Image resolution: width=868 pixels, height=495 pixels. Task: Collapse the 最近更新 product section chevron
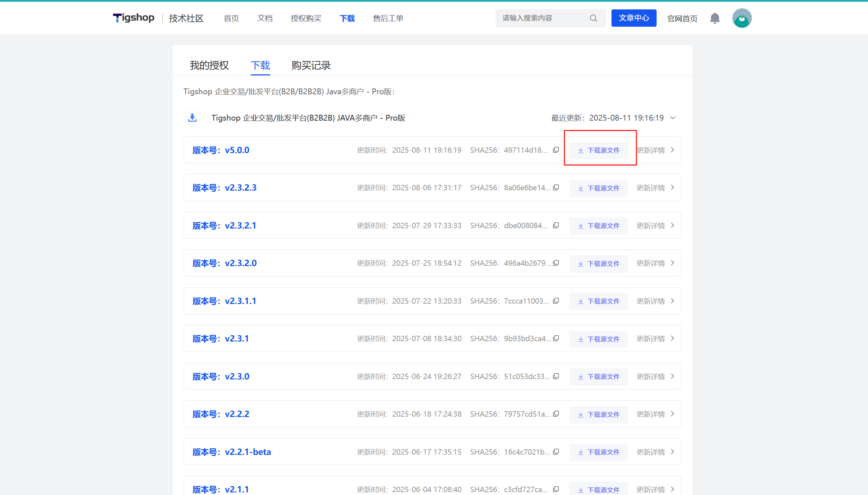[673, 118]
